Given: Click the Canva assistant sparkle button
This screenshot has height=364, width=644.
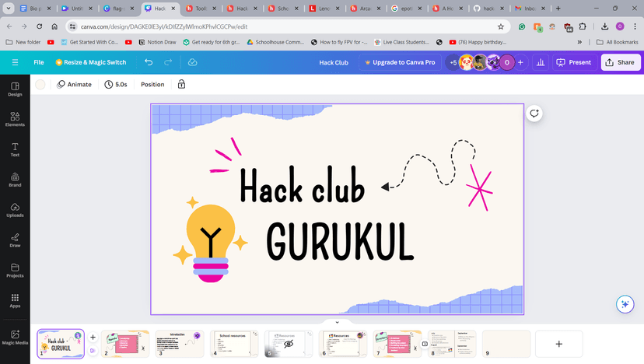Looking at the screenshot, I should pos(625,304).
